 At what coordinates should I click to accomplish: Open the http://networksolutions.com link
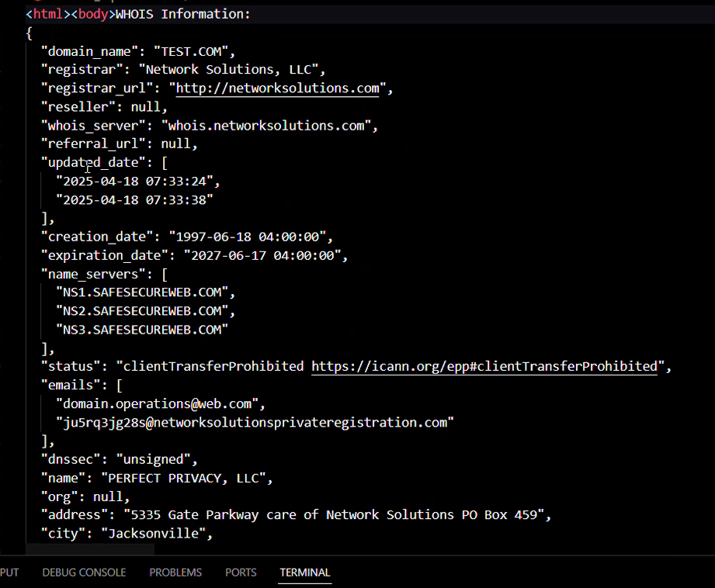[277, 88]
